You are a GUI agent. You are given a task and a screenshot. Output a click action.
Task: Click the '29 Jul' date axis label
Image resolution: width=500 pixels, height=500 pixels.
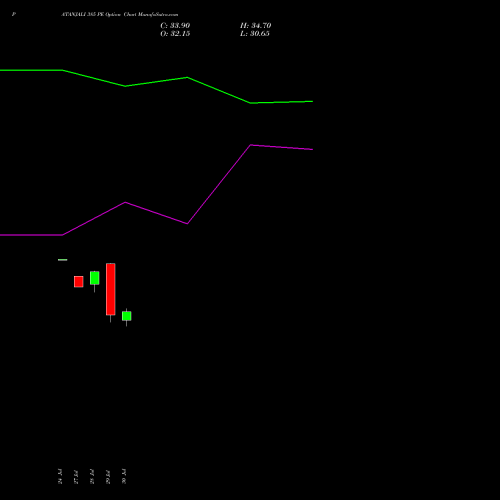click(x=108, y=476)
